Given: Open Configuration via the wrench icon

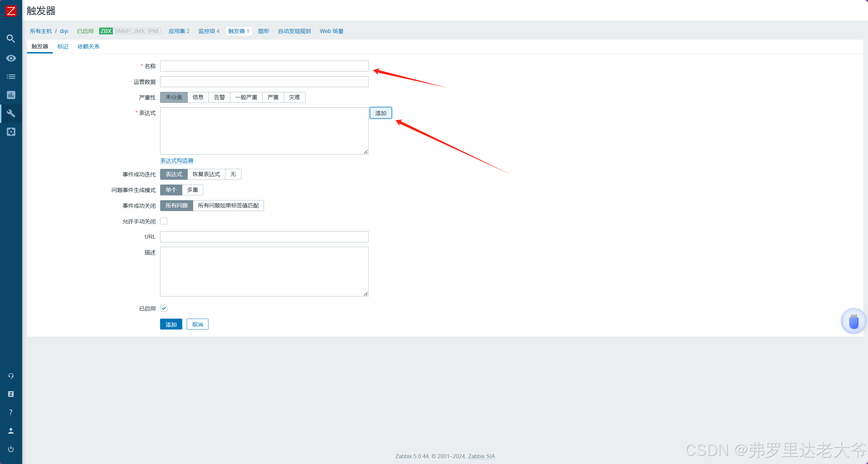Looking at the screenshot, I should [x=11, y=113].
